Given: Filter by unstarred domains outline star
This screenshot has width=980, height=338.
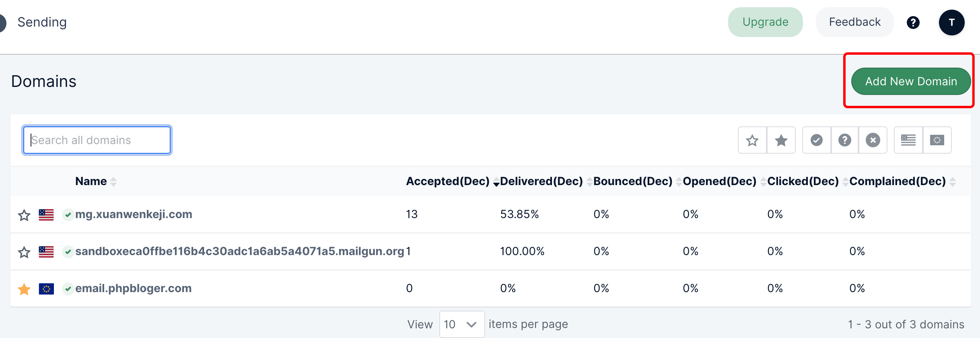Looking at the screenshot, I should tap(752, 140).
